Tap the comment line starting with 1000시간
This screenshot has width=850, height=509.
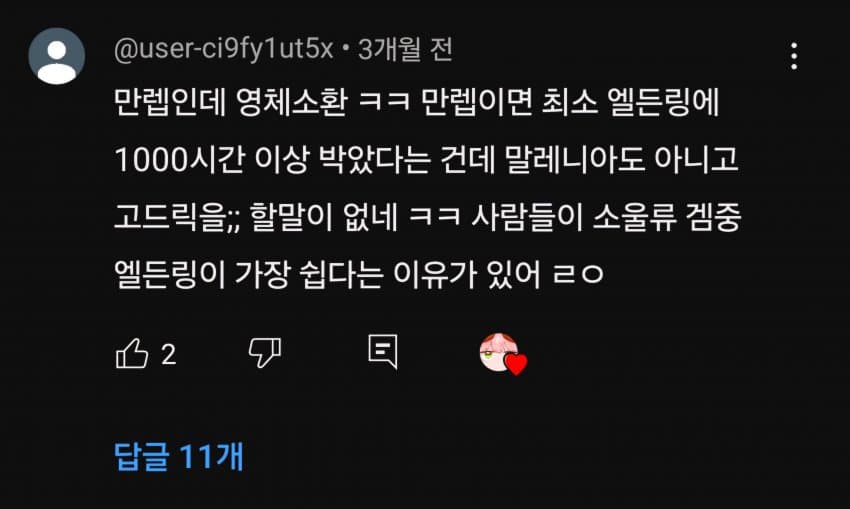click(426, 159)
